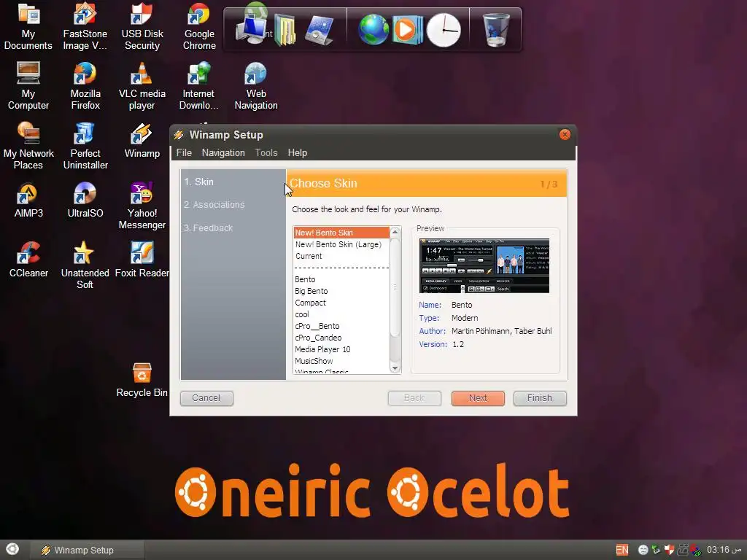The image size is (747, 560).
Task: Click the Next button
Action: [478, 398]
